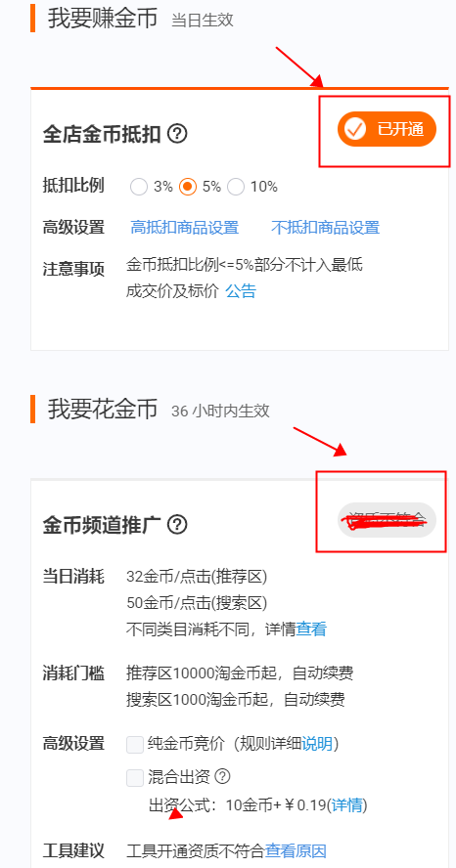
Task: Click help icon beside 全店金币抵扣
Action: coord(177,133)
